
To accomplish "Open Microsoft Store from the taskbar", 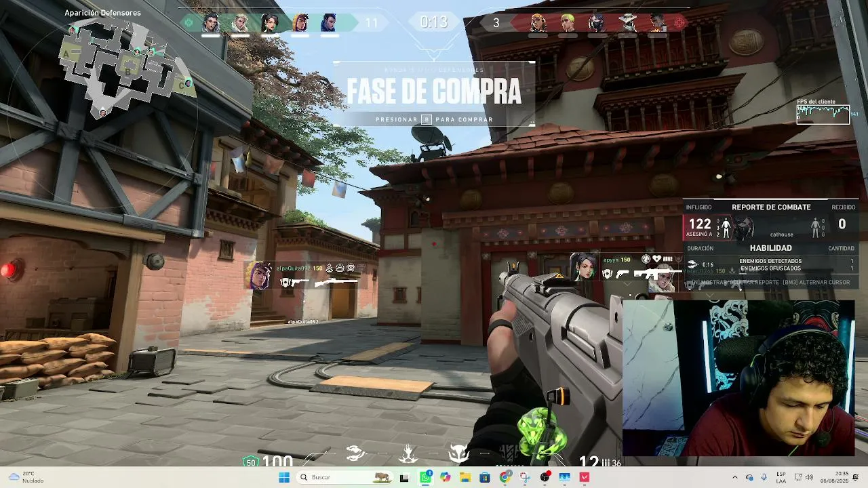I will pos(485,477).
